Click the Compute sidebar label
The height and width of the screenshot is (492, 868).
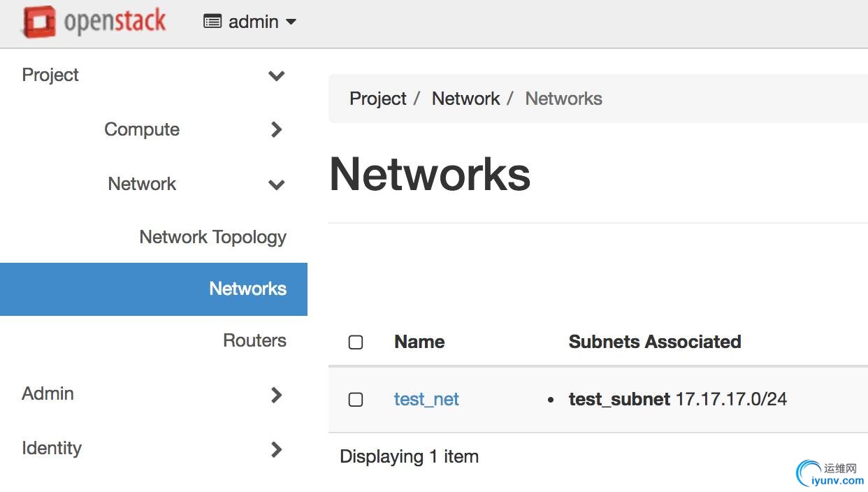pos(142,129)
